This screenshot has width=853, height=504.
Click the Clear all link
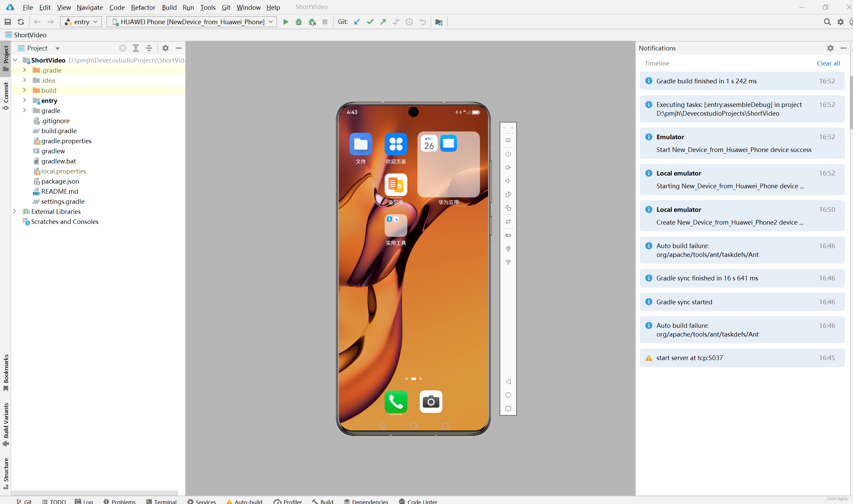pos(828,63)
